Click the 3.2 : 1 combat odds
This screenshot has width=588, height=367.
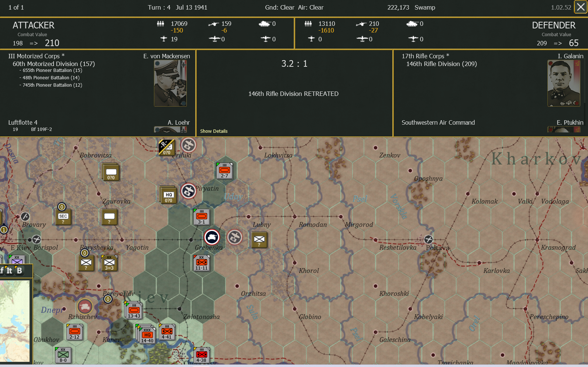coord(294,63)
